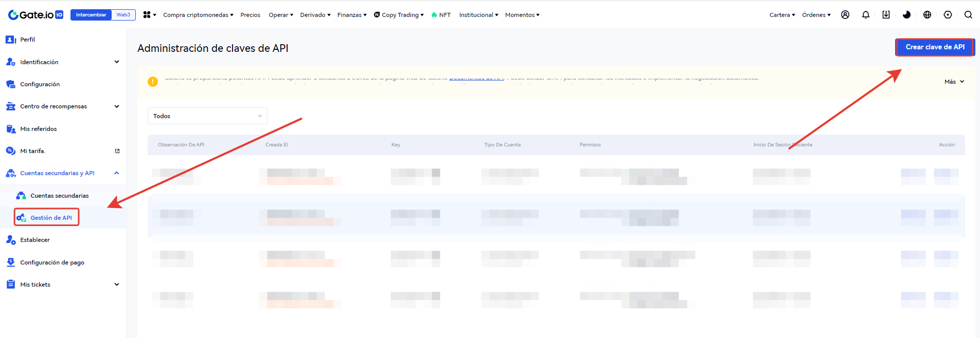Open search magnifier icon
This screenshot has height=338, width=980.
click(x=968, y=15)
